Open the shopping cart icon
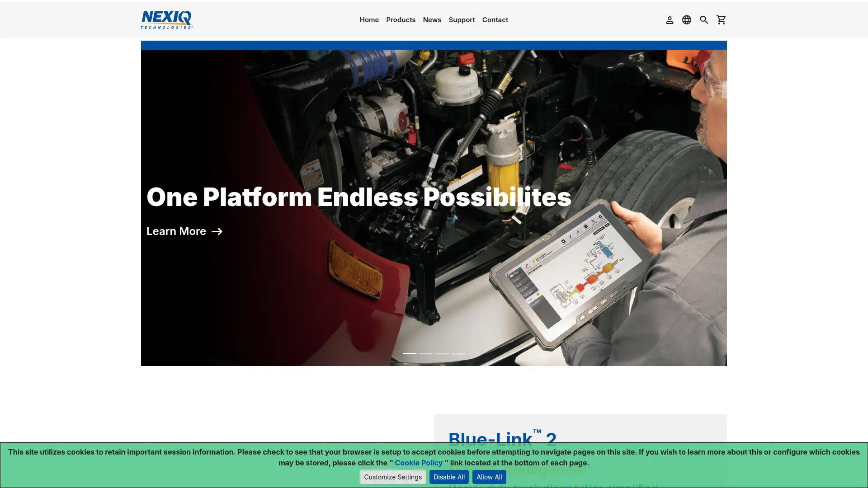Screen dimensions: 868x488 pyautogui.click(x=721, y=19)
